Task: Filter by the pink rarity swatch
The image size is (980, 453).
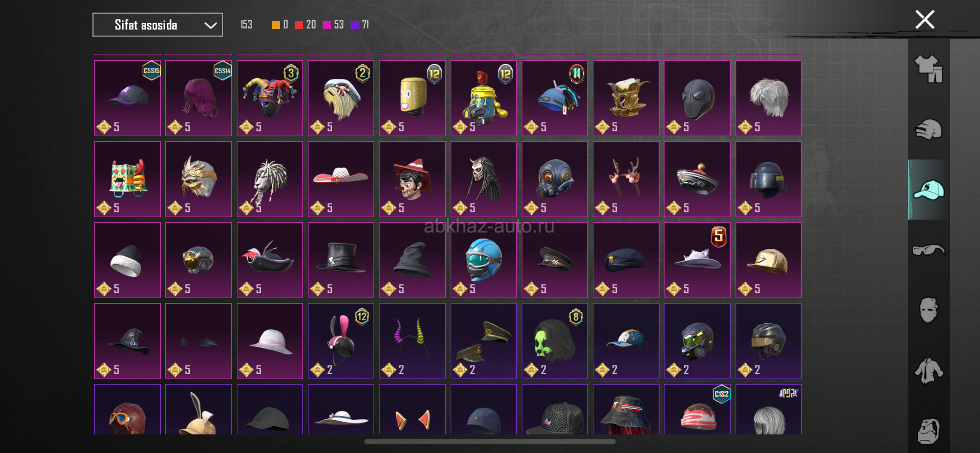Action: [x=326, y=25]
